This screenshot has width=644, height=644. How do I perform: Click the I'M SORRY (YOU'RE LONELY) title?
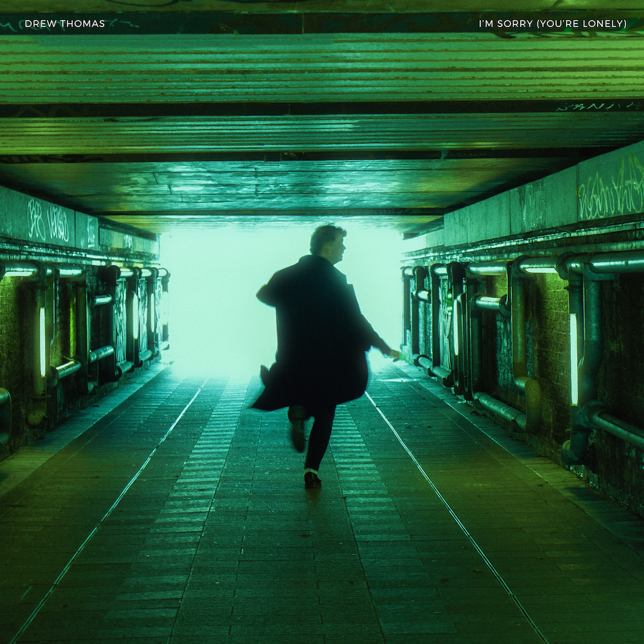coord(552,24)
